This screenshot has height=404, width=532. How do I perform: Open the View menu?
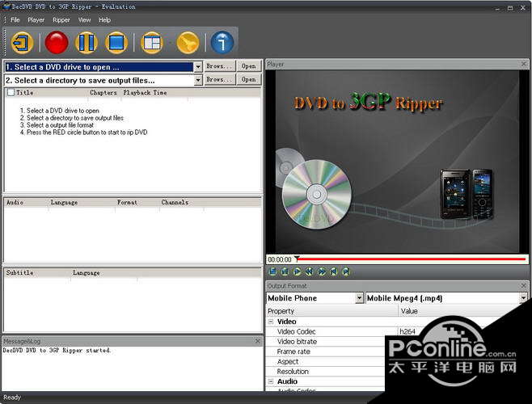tap(84, 20)
